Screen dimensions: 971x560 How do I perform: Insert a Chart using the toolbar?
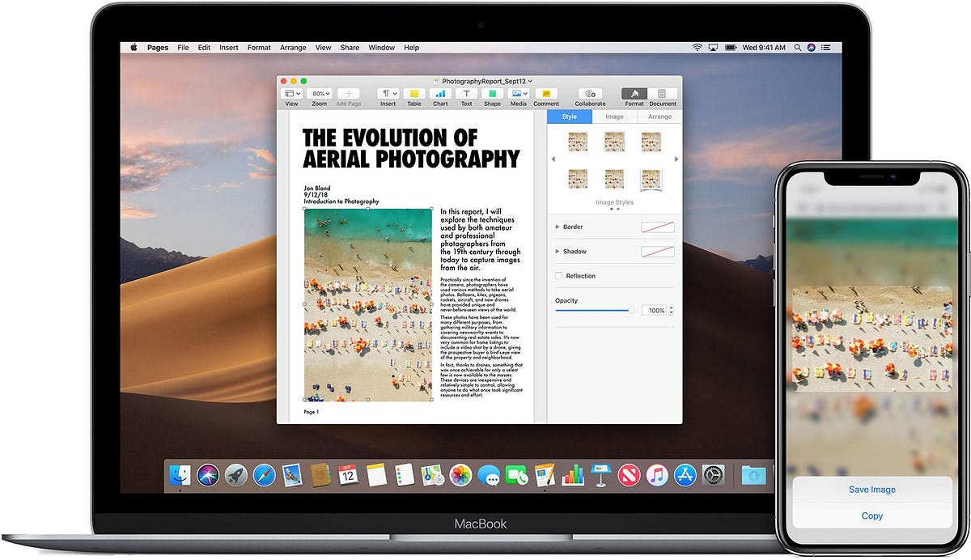tap(440, 93)
